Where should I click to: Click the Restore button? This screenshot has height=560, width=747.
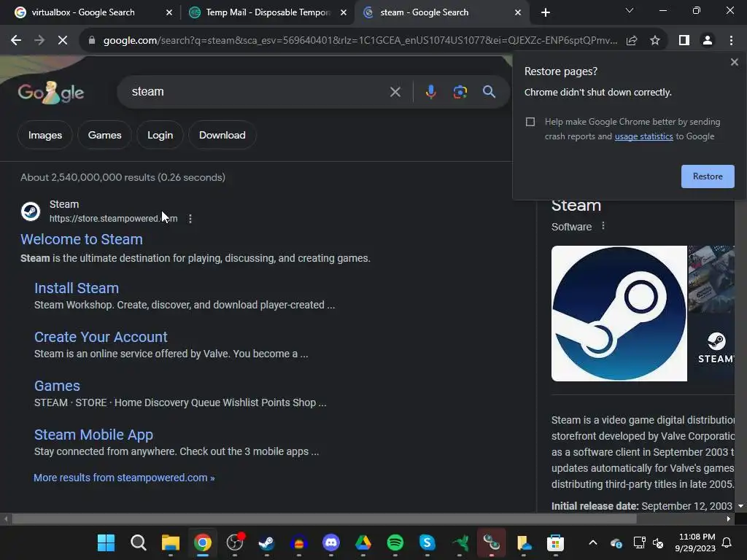click(x=708, y=176)
